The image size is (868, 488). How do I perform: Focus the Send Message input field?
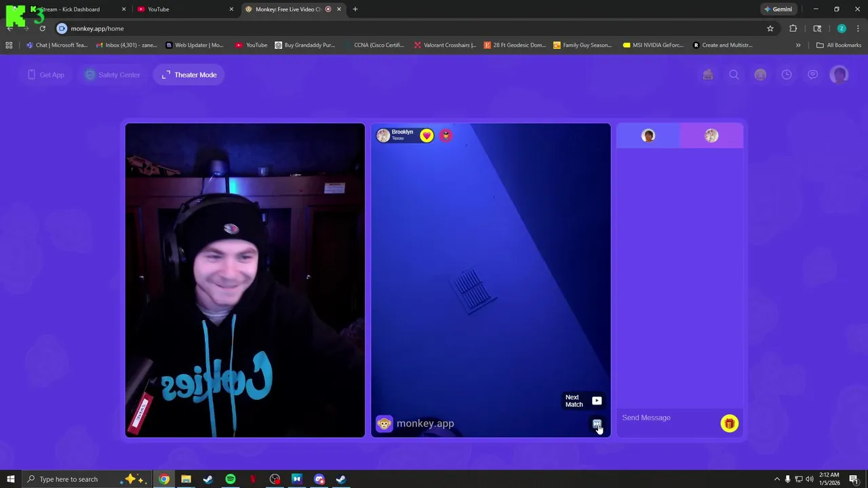(668, 418)
